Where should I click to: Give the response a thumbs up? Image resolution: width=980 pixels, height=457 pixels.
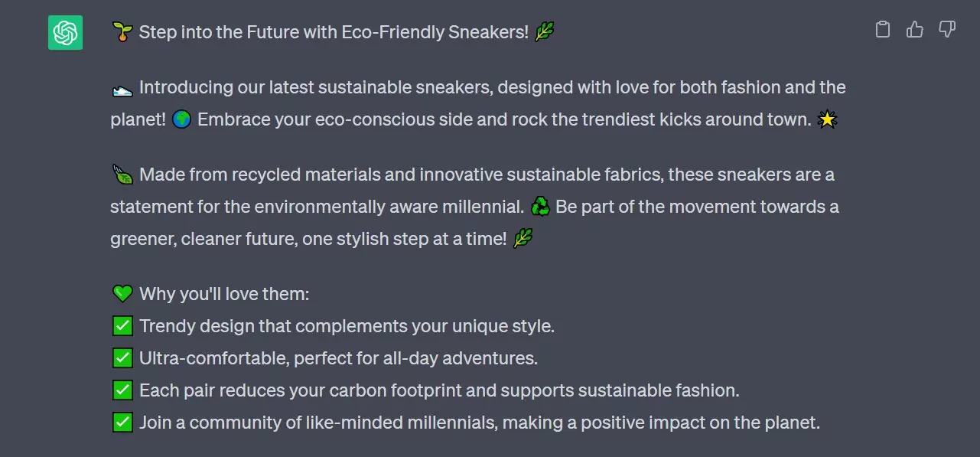tap(914, 30)
